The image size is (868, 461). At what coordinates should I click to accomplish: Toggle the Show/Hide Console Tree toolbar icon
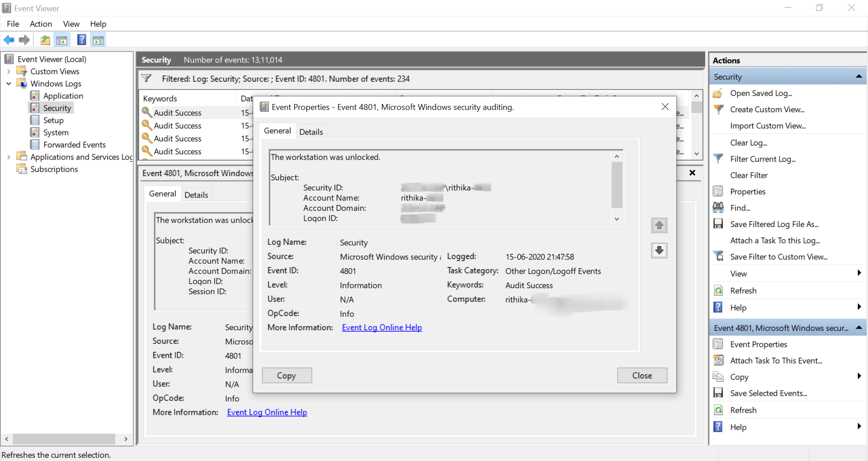(62, 40)
